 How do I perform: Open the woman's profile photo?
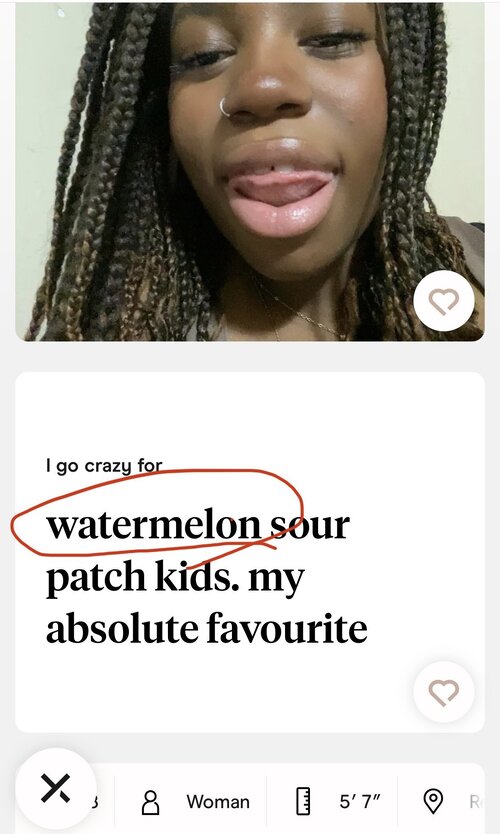tap(249, 171)
